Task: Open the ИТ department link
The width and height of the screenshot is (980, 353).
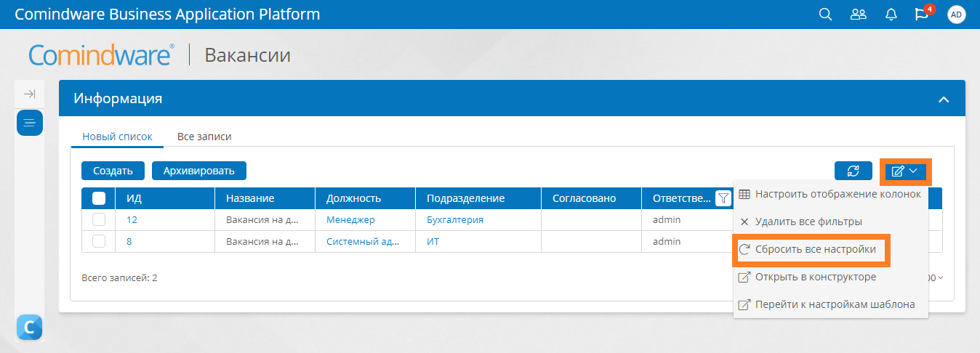Action: coord(433,241)
